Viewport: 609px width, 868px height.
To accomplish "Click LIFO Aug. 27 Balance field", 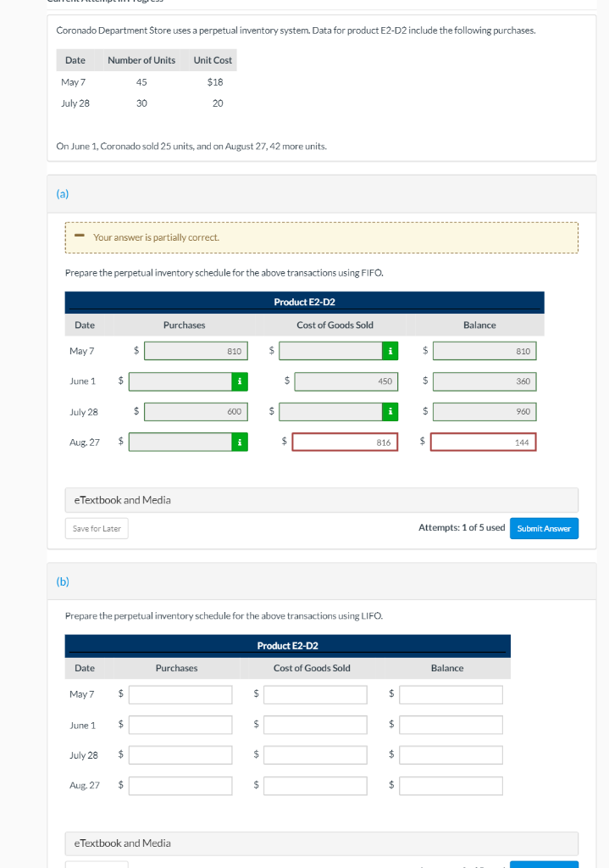I will [451, 786].
